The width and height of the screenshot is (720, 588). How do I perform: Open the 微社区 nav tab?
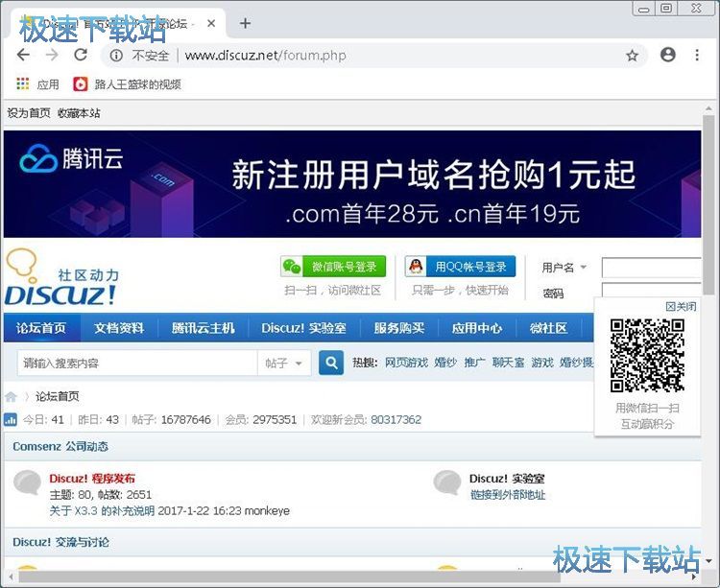(548, 328)
